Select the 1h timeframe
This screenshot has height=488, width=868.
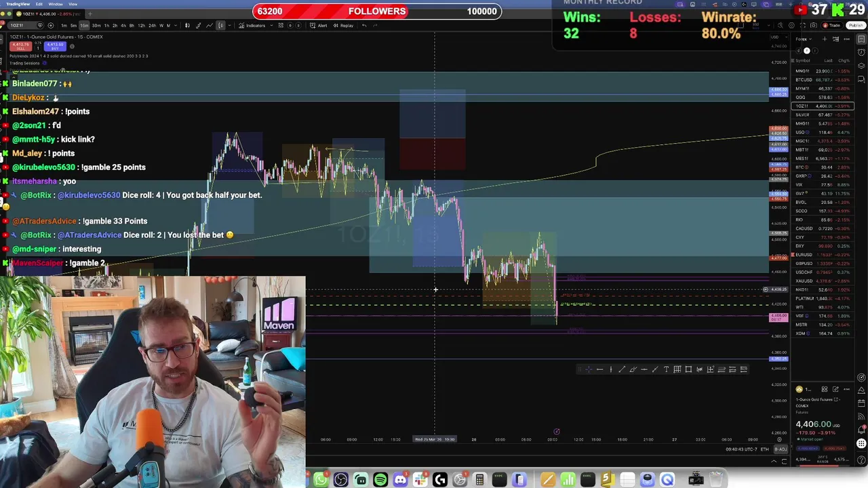tap(106, 25)
